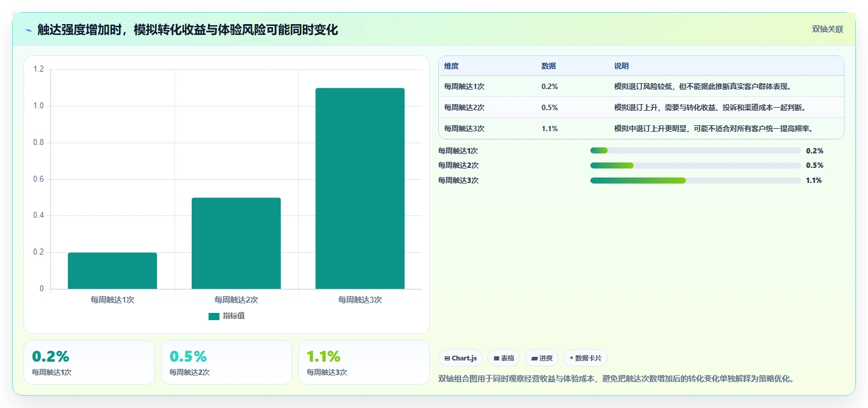This screenshot has height=408, width=868.
Task: Click x-axis label 每周触达3次
Action: coord(360,300)
